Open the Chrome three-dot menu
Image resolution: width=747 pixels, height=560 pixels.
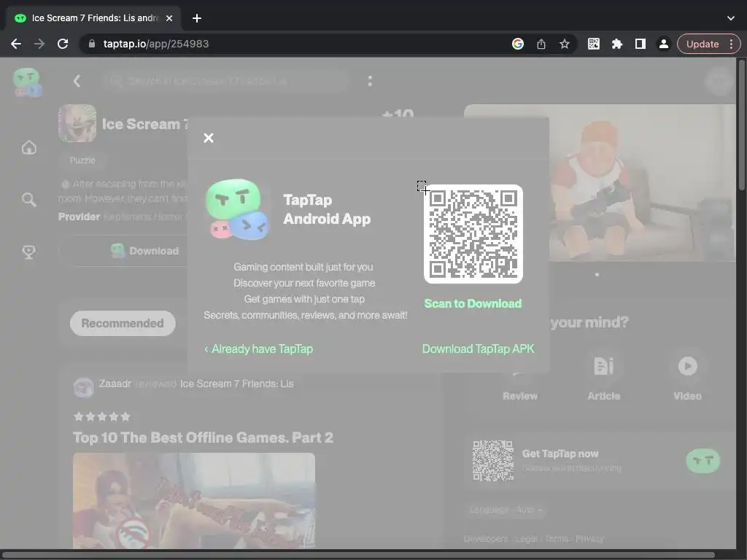point(731,44)
